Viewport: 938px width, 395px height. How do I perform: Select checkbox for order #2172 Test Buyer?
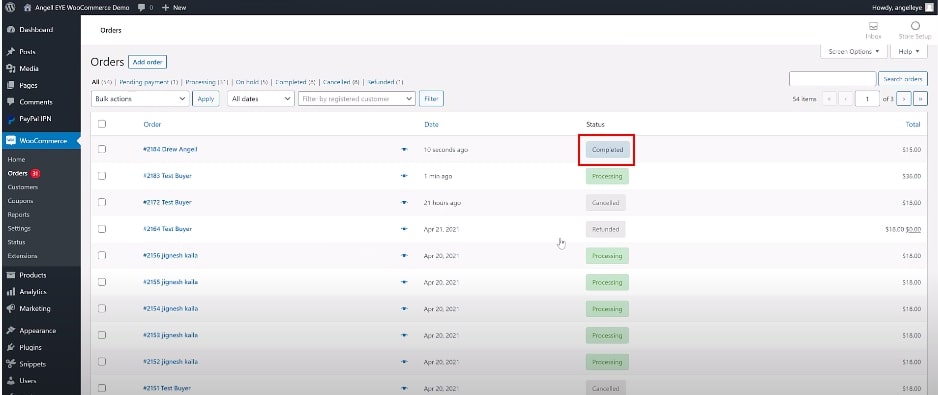click(102, 202)
